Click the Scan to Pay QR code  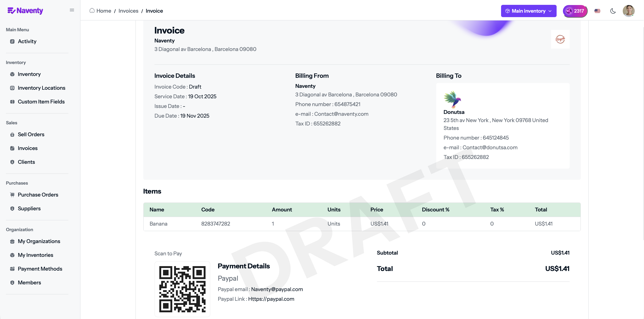[x=182, y=289]
